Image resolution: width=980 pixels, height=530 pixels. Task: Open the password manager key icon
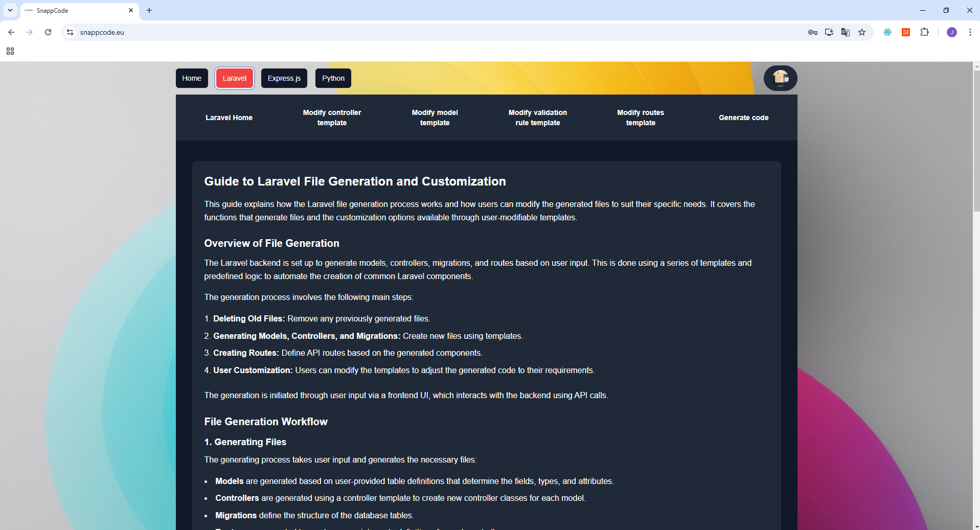pos(813,32)
